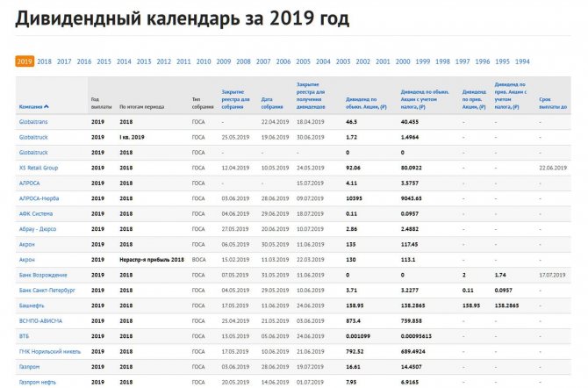Open the Абрау - Дюрсо link
The width and height of the screenshot is (588, 388).
(x=38, y=229)
